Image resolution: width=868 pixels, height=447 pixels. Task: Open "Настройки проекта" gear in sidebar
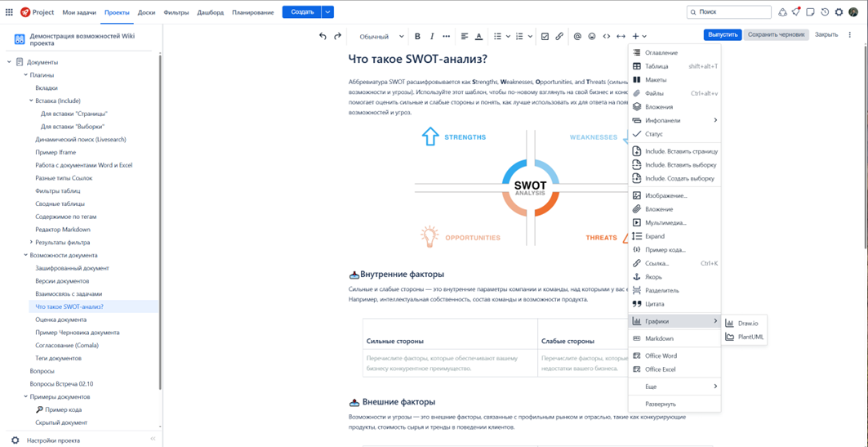(x=16, y=440)
